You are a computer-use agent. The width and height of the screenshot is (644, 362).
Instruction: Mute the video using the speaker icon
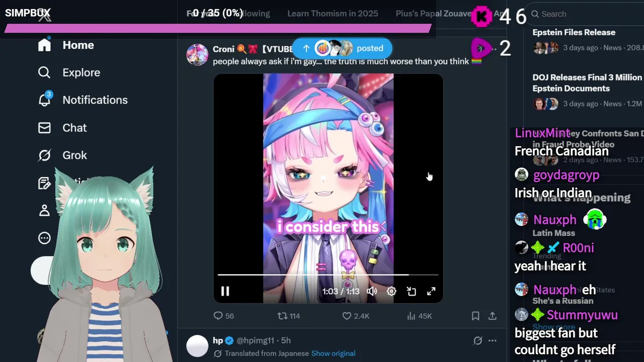pos(372,291)
